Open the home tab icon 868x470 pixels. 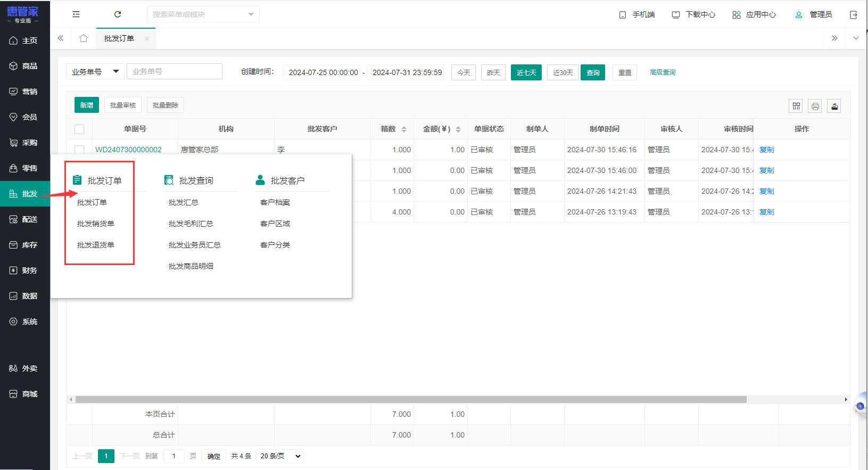click(84, 38)
